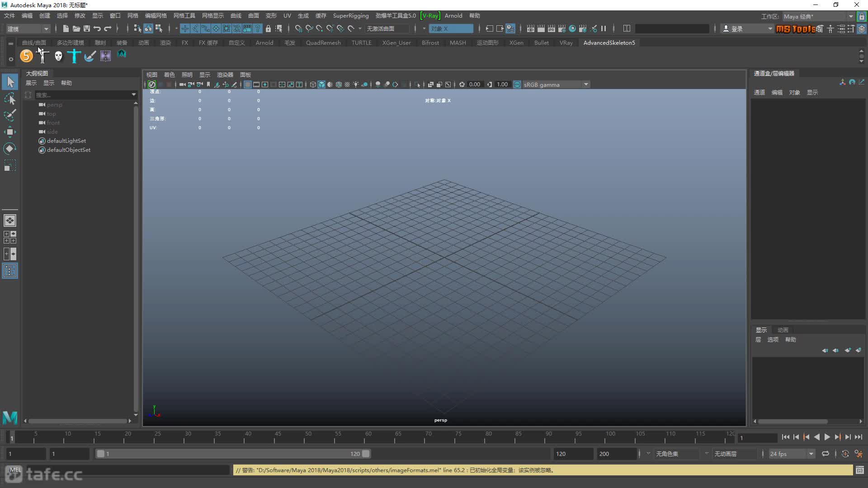Image resolution: width=868 pixels, height=488 pixels.
Task: Select the arrow Select tool
Action: pyautogui.click(x=10, y=82)
